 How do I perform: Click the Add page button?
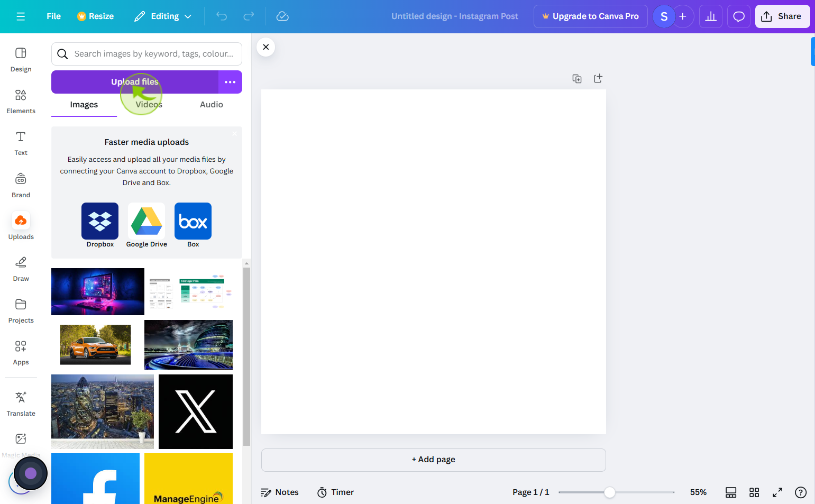pos(433,460)
